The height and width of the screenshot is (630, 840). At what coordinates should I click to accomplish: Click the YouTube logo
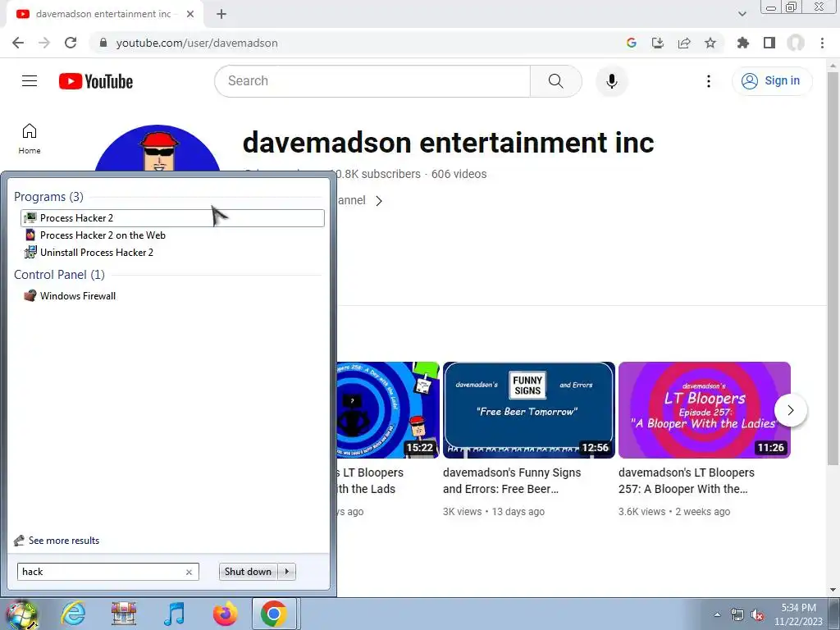point(96,81)
